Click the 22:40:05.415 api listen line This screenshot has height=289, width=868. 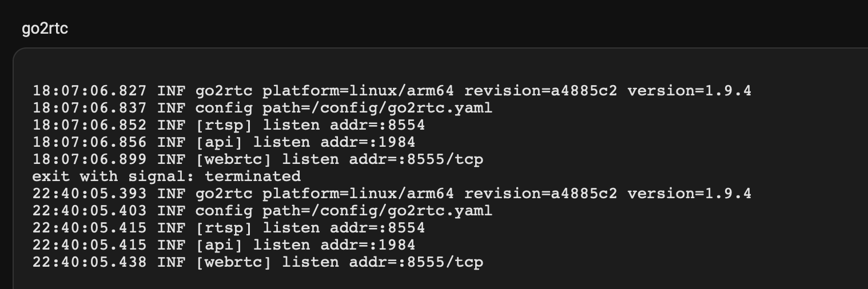coord(224,245)
